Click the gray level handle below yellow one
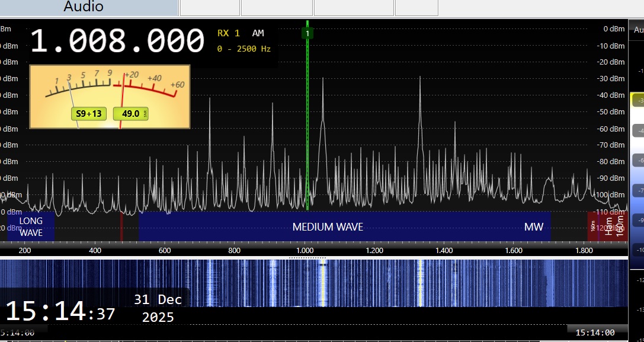The image size is (644, 342). pyautogui.click(x=637, y=130)
